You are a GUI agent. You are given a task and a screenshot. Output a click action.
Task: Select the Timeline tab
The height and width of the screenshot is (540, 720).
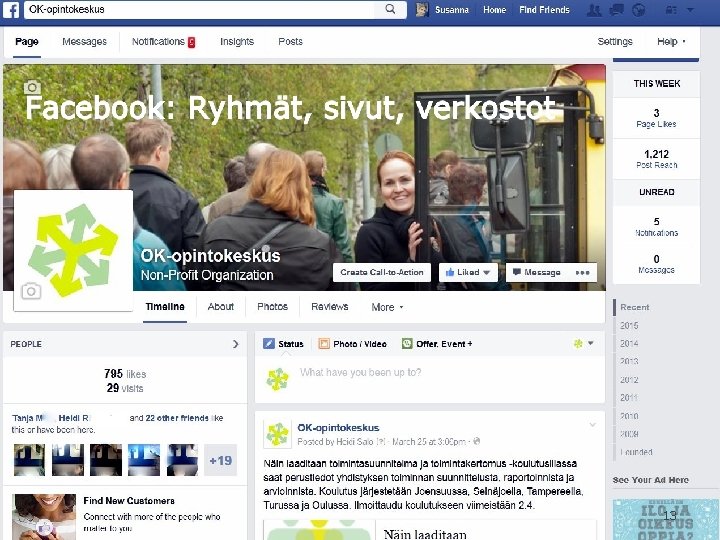[165, 307]
